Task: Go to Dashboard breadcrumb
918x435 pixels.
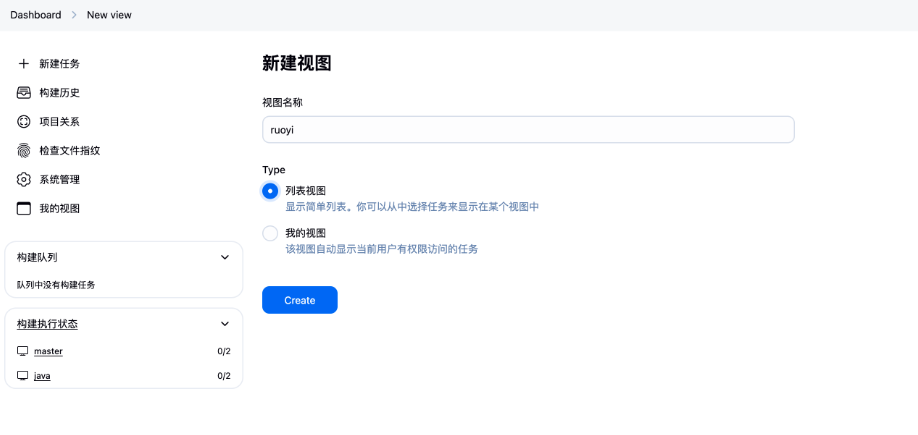Action: point(36,15)
